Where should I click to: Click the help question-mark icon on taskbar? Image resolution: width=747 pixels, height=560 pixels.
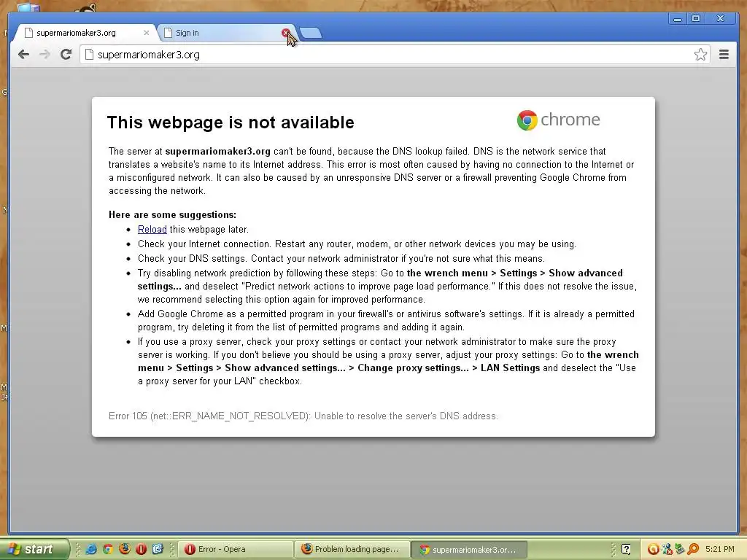coord(626,550)
